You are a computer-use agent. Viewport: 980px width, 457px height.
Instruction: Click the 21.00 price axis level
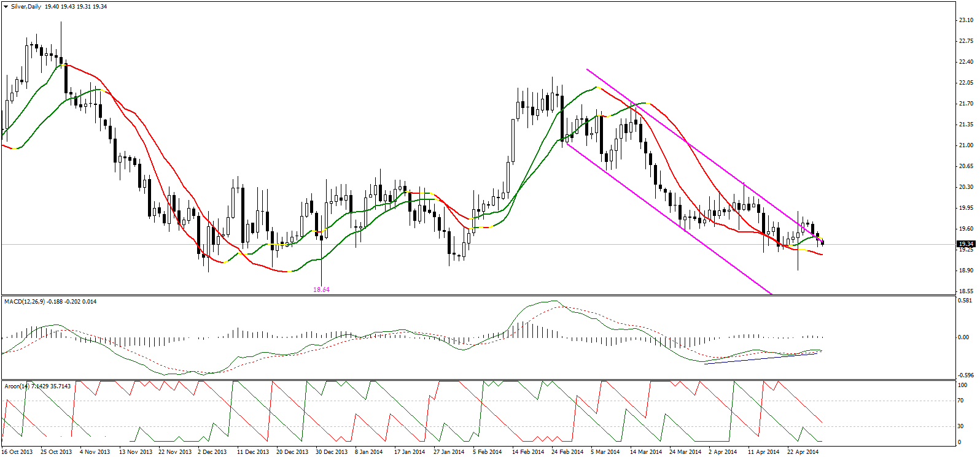pyautogui.click(x=966, y=145)
